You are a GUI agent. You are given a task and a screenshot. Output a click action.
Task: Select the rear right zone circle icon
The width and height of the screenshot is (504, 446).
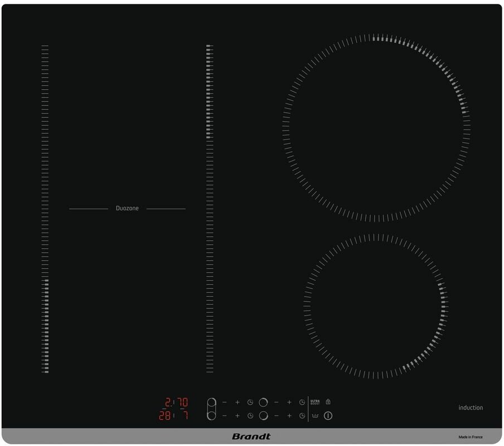263,403
